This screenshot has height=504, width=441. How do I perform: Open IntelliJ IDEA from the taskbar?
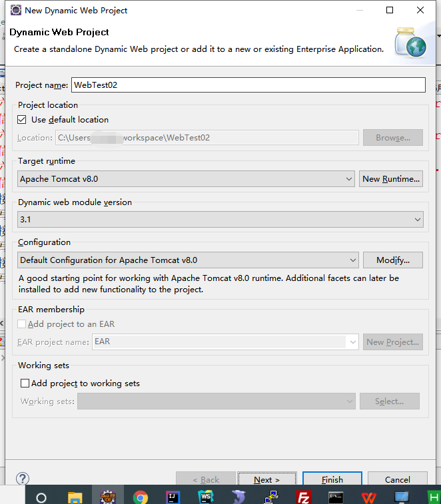pos(173,497)
